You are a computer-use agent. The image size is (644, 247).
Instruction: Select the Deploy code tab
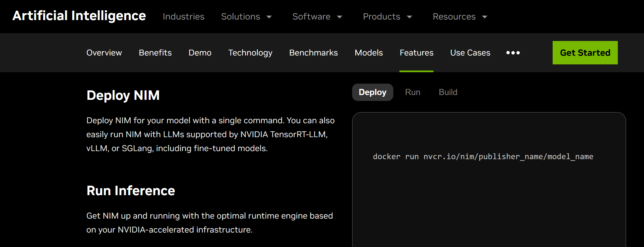372,92
